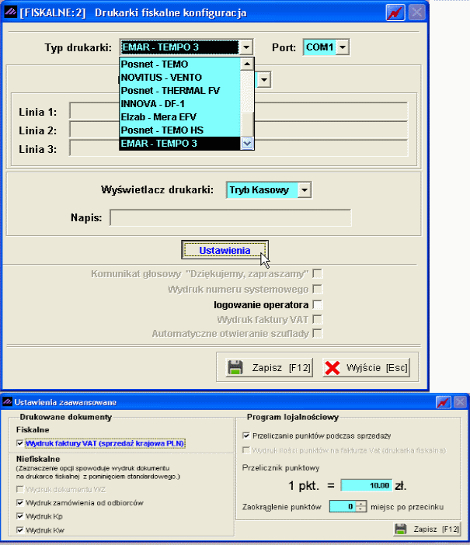Image resolution: width=470 pixels, height=545 pixels.
Task: Select Posnet - TEMO from the list
Action: pos(180,64)
